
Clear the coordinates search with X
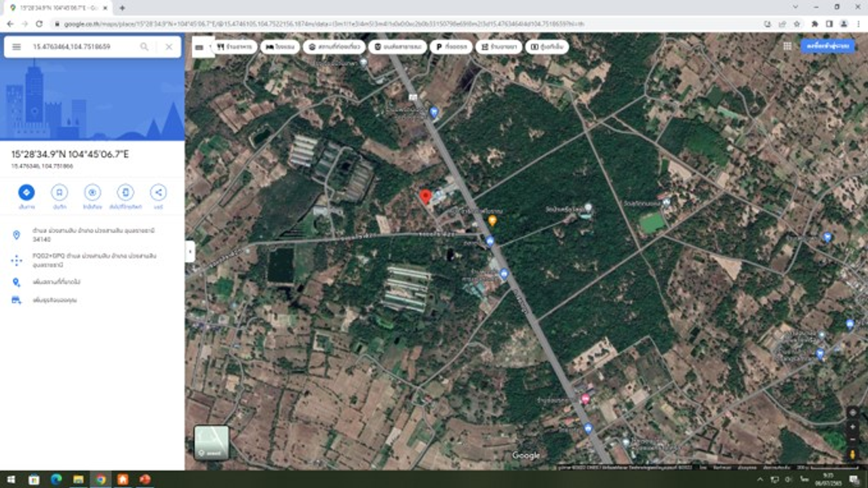tap(169, 47)
